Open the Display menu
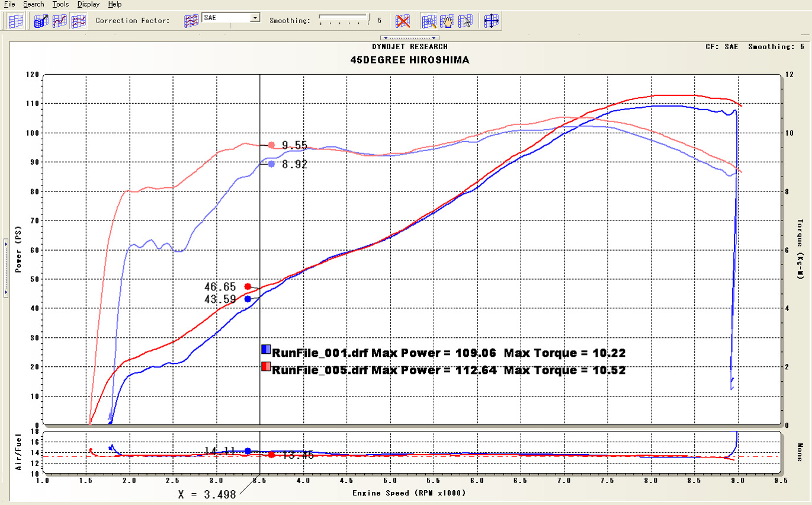The height and width of the screenshot is (505, 812). click(88, 4)
